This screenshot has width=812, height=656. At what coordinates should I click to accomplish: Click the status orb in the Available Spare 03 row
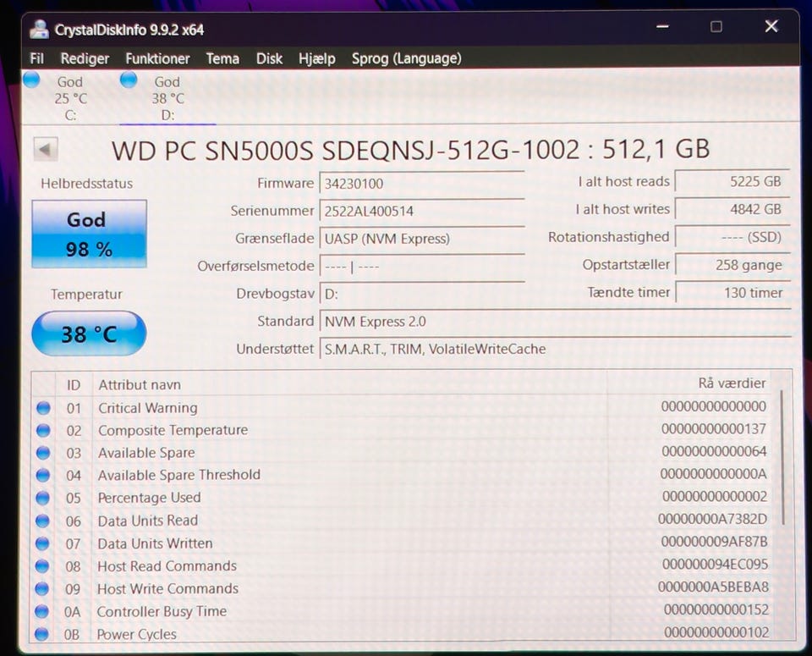point(43,453)
